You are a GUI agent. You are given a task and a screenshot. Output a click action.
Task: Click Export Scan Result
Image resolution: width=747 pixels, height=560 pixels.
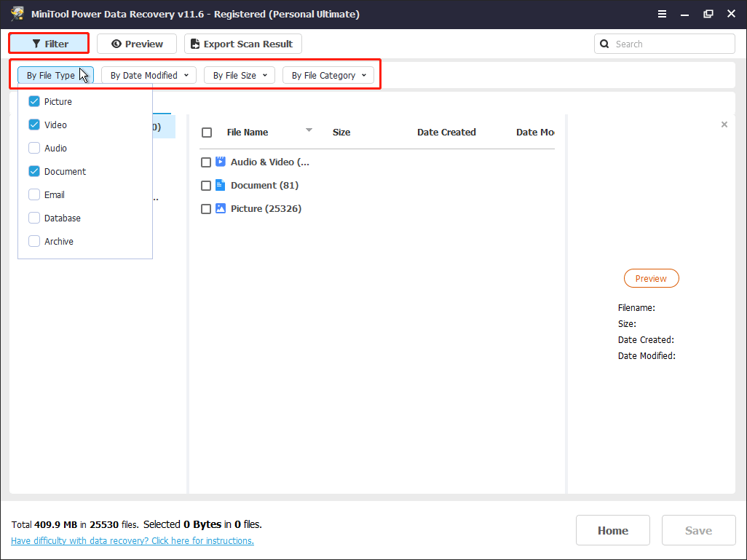click(x=243, y=44)
